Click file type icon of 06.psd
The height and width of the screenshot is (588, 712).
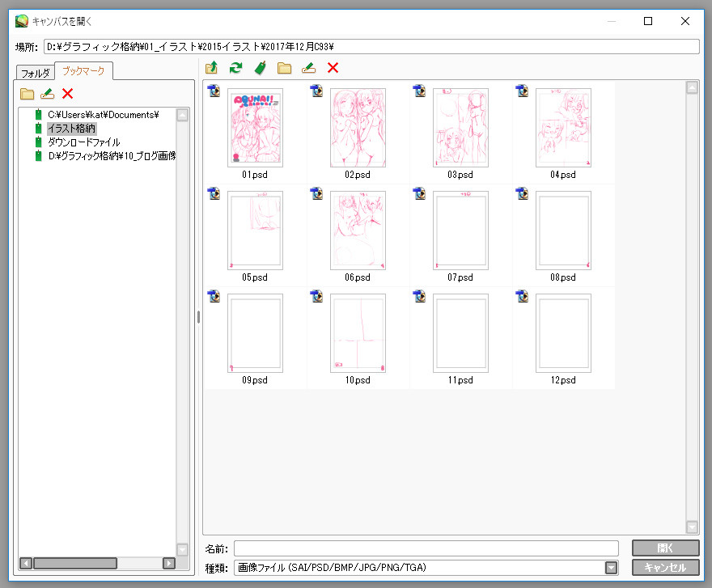pos(316,193)
